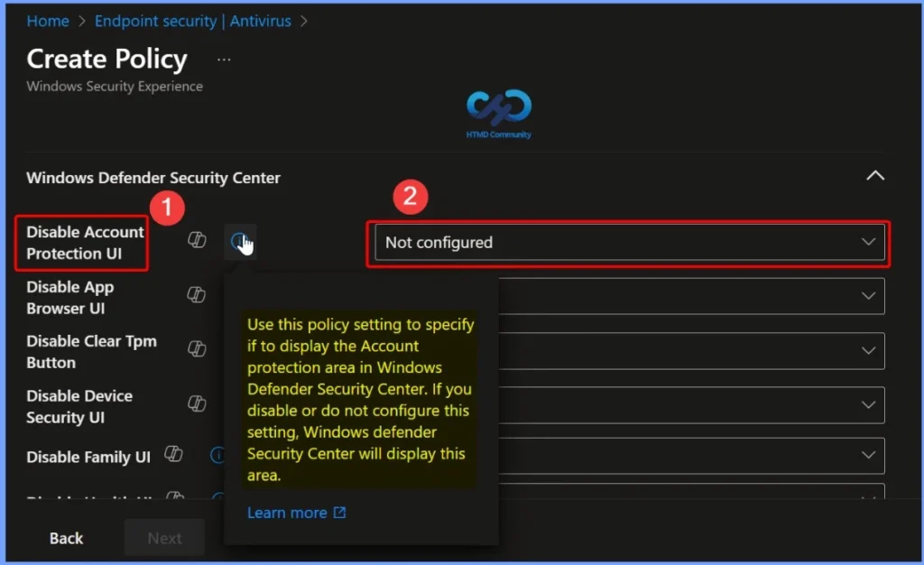This screenshot has height=565, width=924.
Task: Navigate to Endpoint security Antivirus breadcrumb
Action: pyautogui.click(x=192, y=21)
